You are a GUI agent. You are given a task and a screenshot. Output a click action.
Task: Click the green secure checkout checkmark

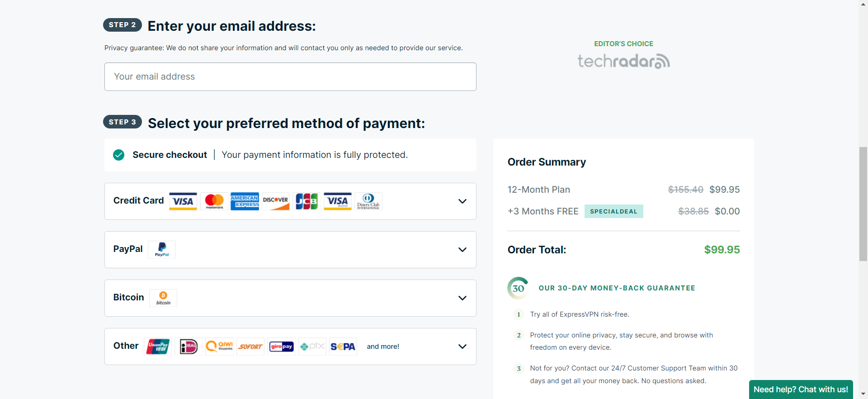coord(119,155)
